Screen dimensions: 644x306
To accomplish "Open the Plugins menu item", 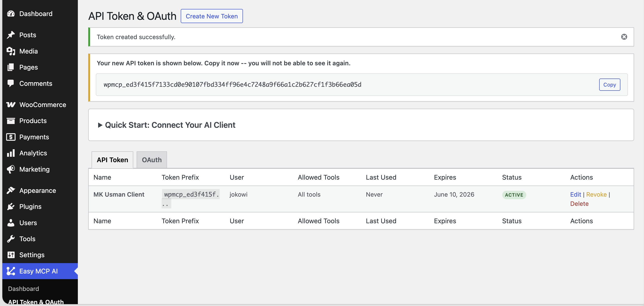I will [30, 207].
